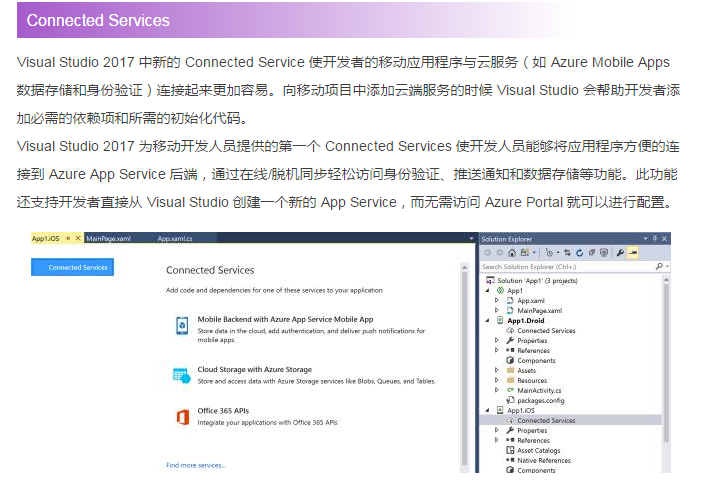Screen dimensions: 713x502
Task: Click the Connected Services page scrollbar up arrow
Action: coord(464,267)
